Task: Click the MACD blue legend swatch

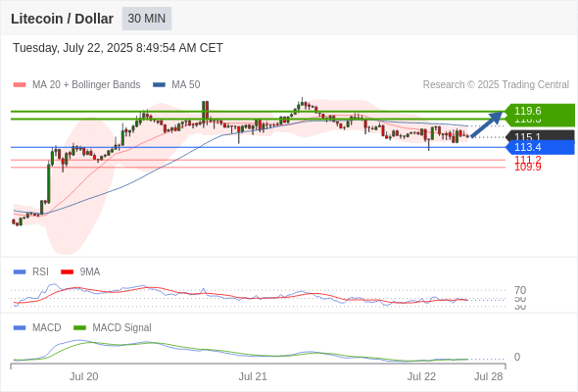Action: point(20,328)
